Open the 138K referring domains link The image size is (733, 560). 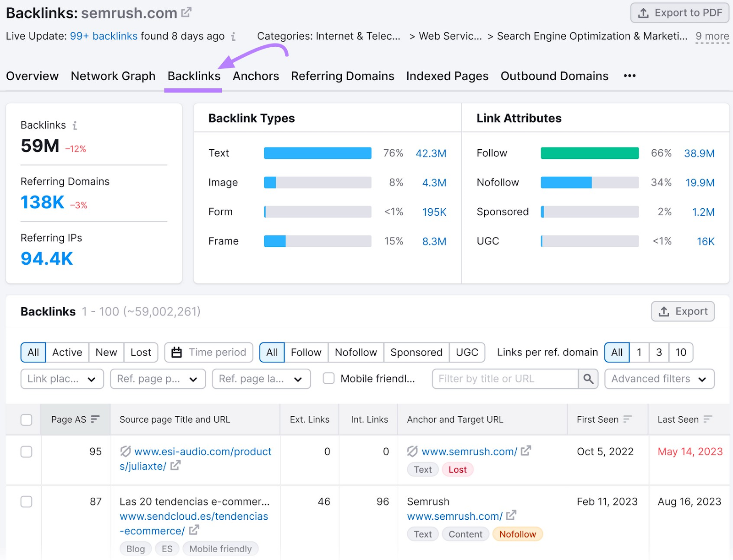pos(43,202)
